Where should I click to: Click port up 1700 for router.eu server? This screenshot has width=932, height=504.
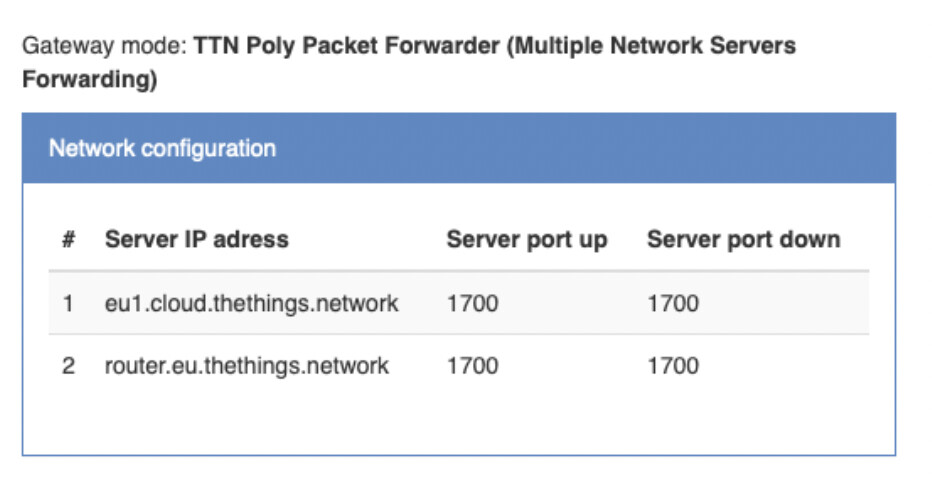(x=473, y=366)
